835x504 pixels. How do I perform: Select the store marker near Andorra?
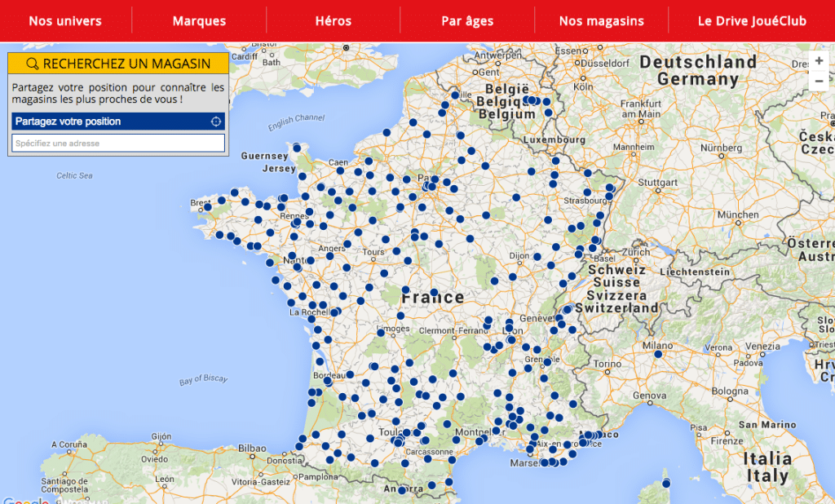click(x=402, y=490)
